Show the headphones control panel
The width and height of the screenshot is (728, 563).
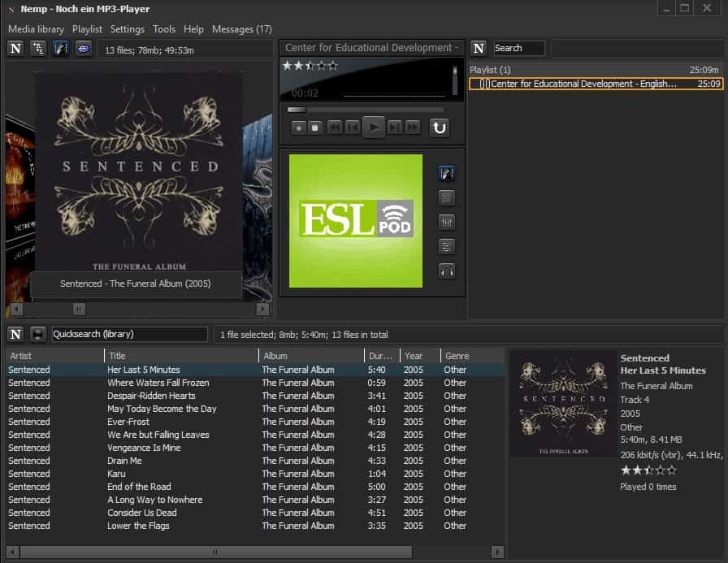tap(446, 271)
